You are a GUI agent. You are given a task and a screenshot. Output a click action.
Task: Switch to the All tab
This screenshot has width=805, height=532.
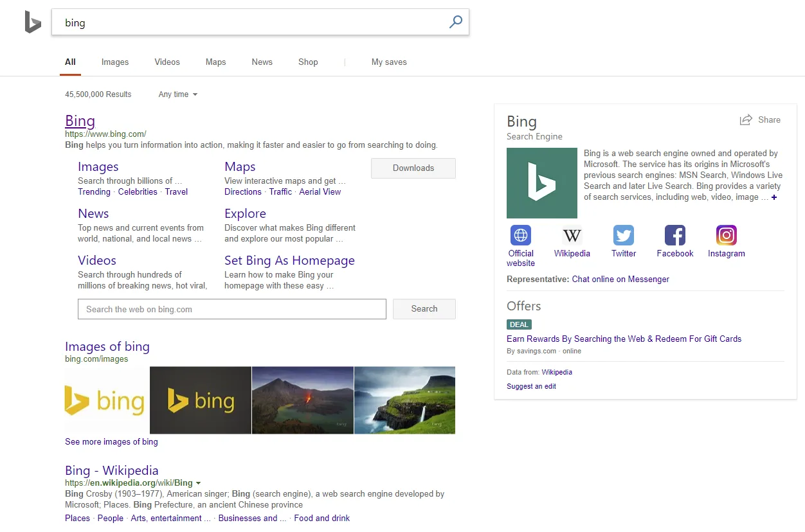coord(70,62)
